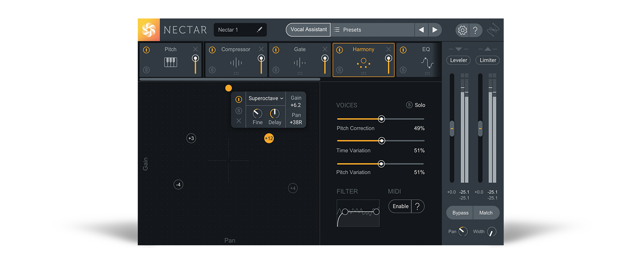Solo the Superoctave voice
644x265 pixels.
[x=239, y=111]
